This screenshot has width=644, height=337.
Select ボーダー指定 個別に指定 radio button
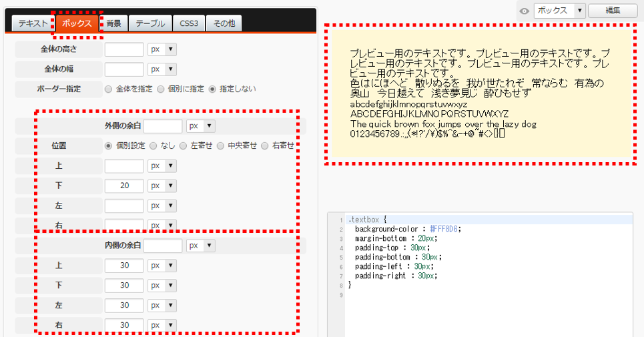pos(161,89)
